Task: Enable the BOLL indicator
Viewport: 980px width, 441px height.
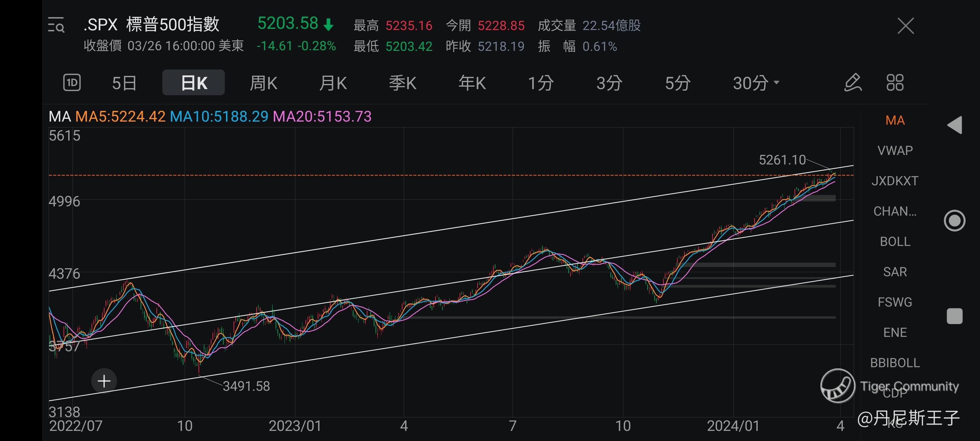Action: pos(895,242)
